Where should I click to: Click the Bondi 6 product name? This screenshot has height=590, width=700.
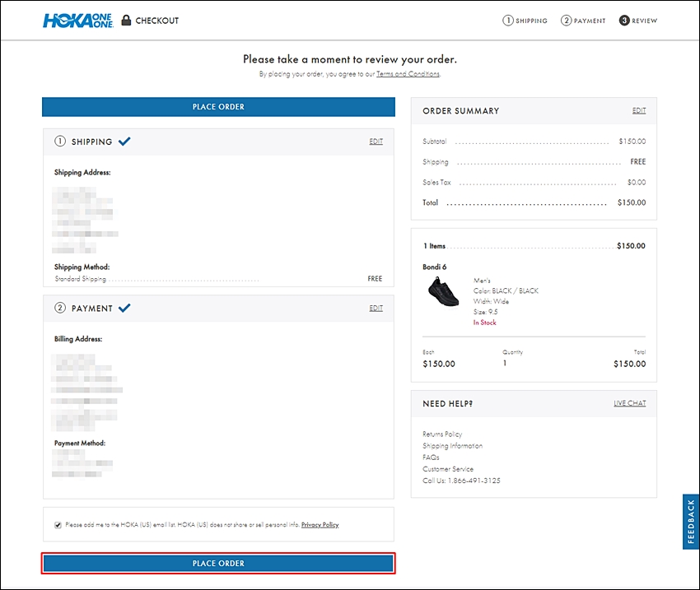tap(434, 267)
